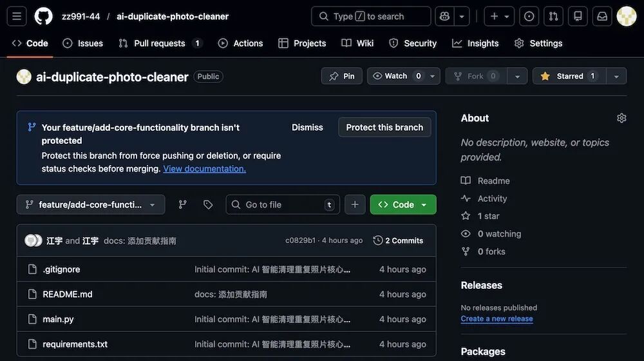The width and height of the screenshot is (644, 361).
Task: Toggle the Starred button to unstar the repository
Action: 569,76
